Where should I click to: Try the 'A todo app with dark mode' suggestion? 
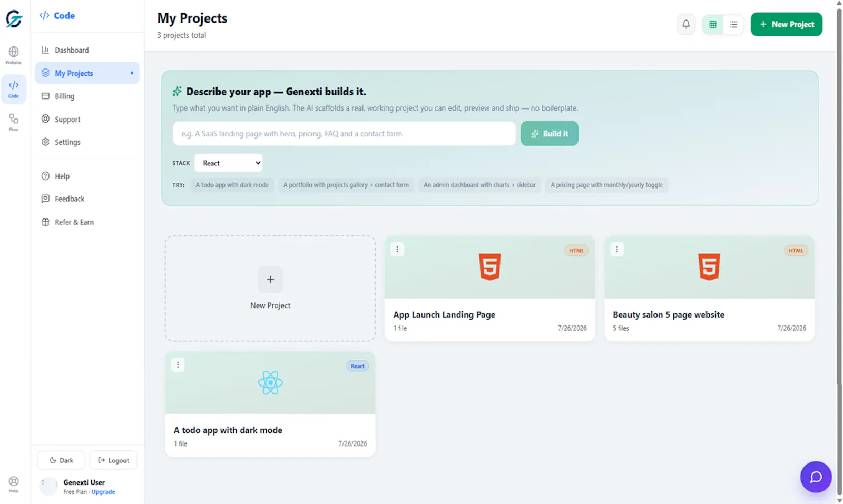(232, 185)
